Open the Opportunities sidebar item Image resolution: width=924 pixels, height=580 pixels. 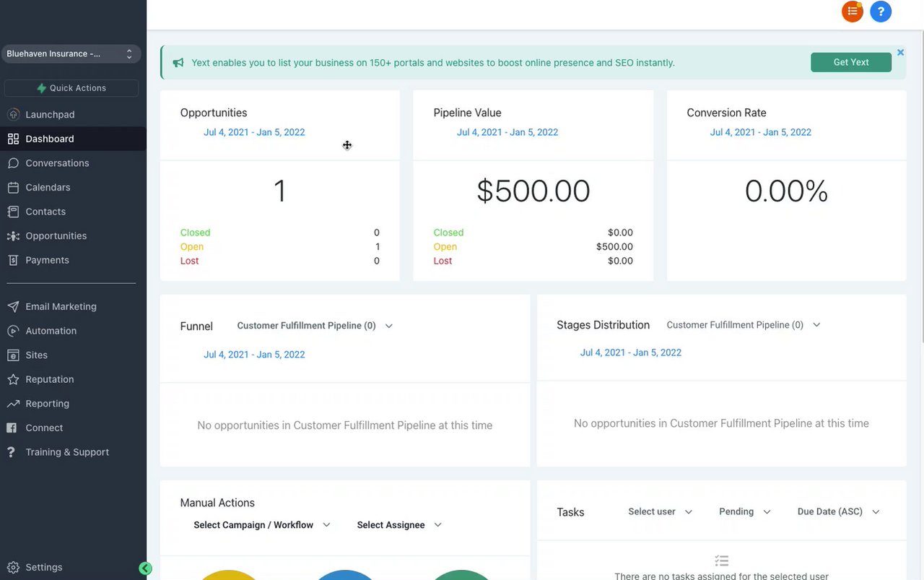coord(56,236)
